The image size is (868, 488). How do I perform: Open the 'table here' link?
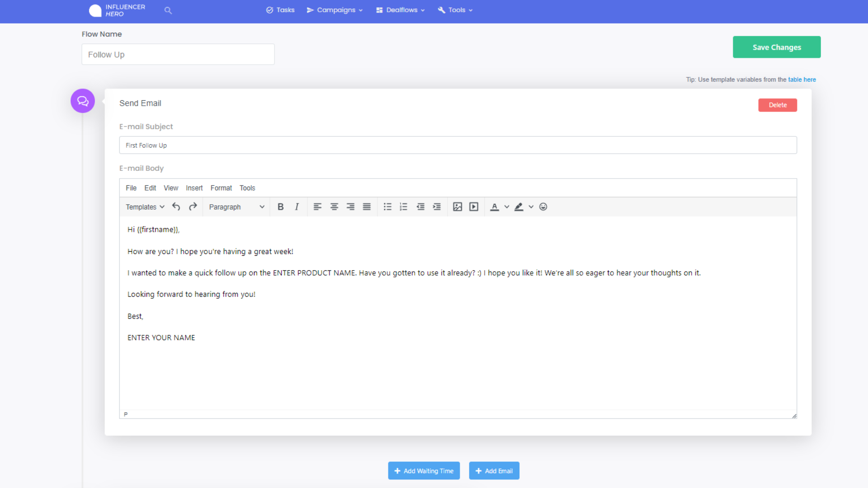[802, 80]
